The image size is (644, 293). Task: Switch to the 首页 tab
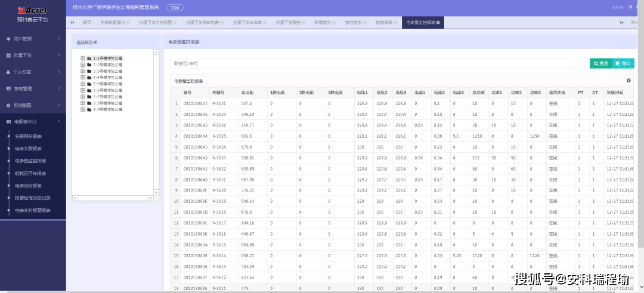(x=86, y=23)
